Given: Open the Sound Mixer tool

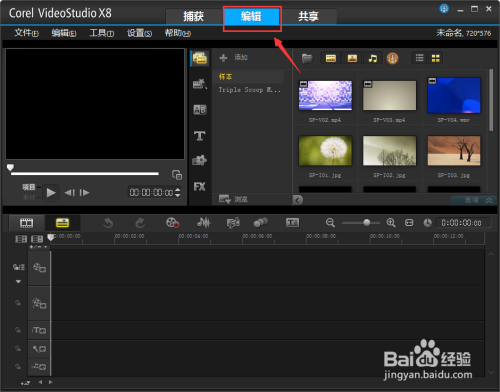Looking at the screenshot, I should coord(204,223).
